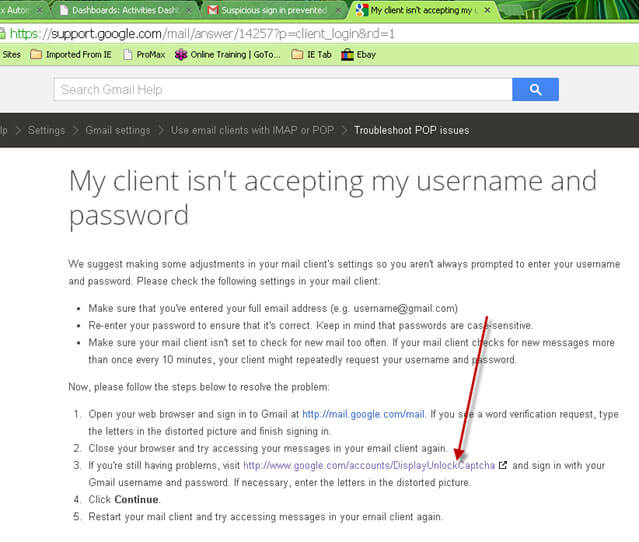Go to Settings breadcrumb
The height and width of the screenshot is (542, 639).
click(46, 130)
